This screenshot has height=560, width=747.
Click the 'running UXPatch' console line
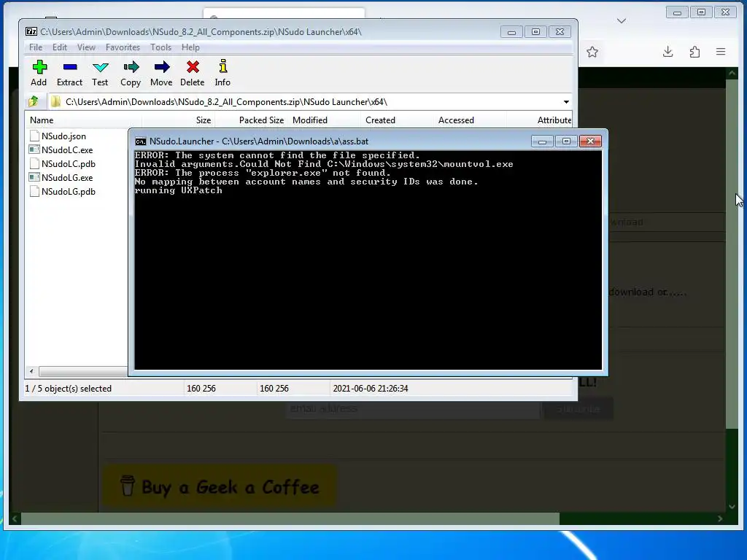179,190
